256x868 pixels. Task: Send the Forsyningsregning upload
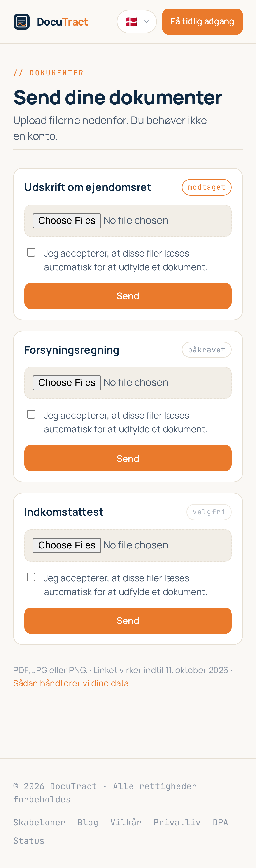(128, 458)
